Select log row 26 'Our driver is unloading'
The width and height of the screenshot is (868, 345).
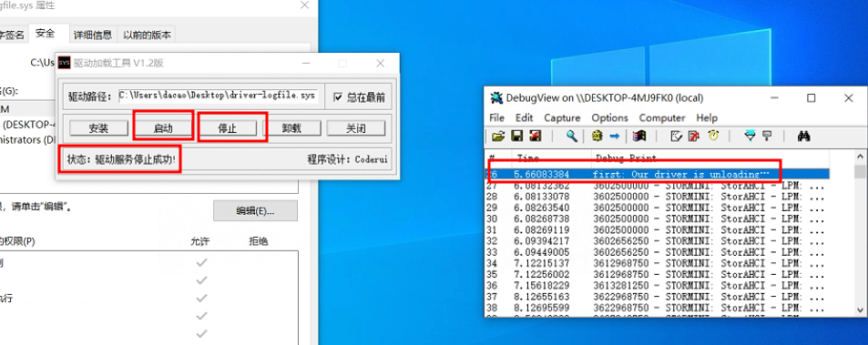pyautogui.click(x=657, y=174)
